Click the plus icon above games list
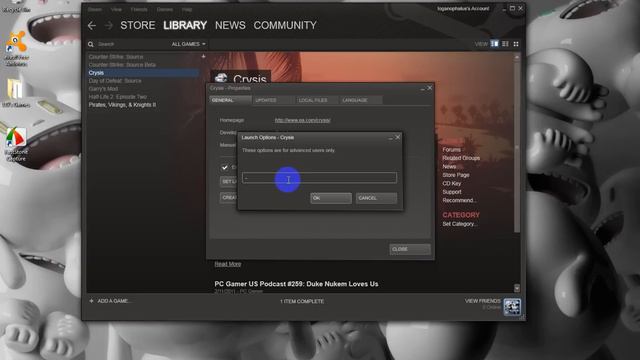The height and width of the screenshot is (360, 640). [x=203, y=56]
